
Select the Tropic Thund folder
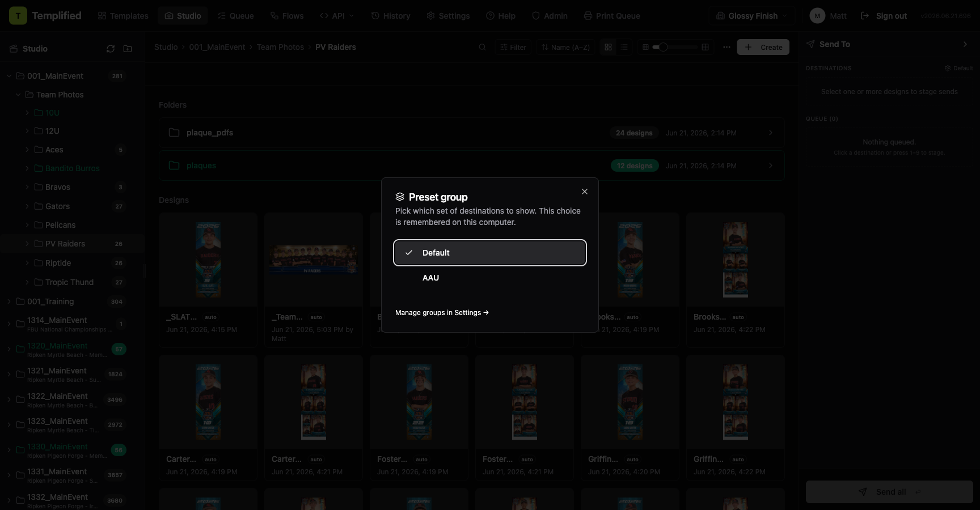pos(69,282)
